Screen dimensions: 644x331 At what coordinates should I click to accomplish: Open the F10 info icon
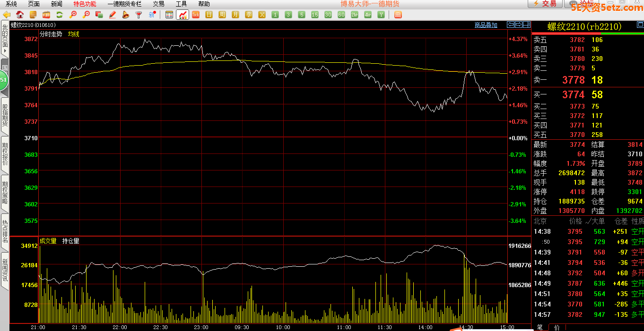[46, 15]
